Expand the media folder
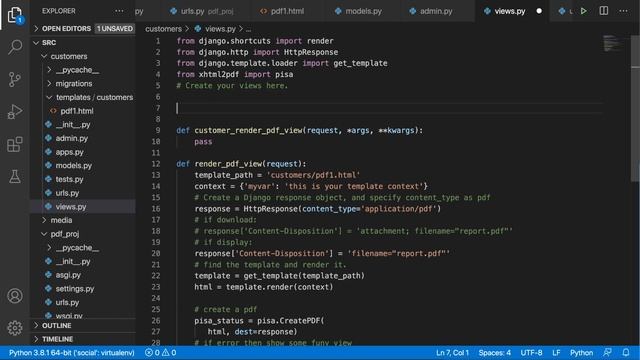 point(61,220)
